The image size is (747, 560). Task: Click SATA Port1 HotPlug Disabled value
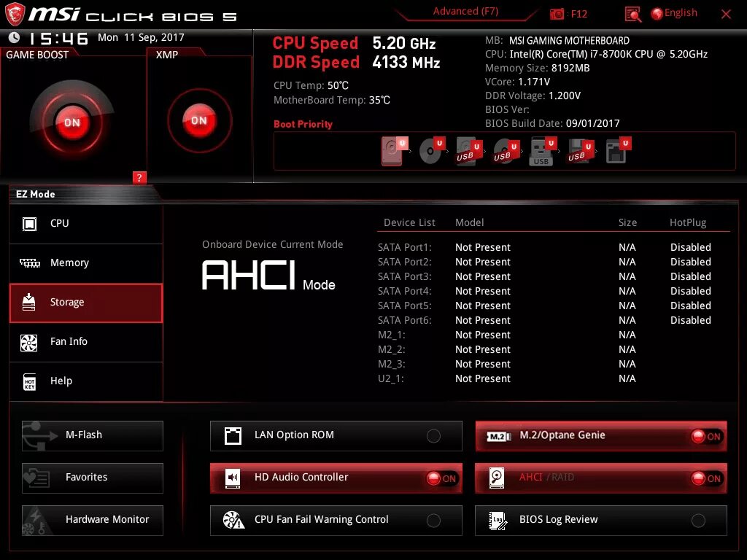pos(690,247)
